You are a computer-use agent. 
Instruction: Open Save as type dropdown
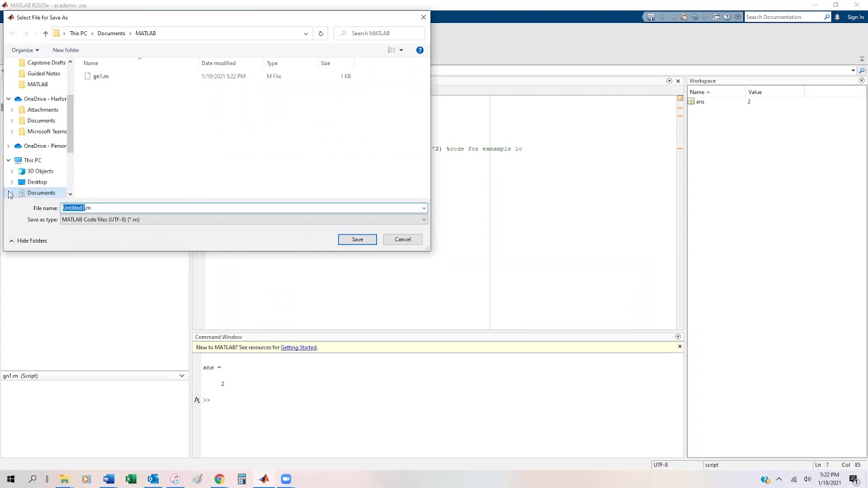coord(424,220)
